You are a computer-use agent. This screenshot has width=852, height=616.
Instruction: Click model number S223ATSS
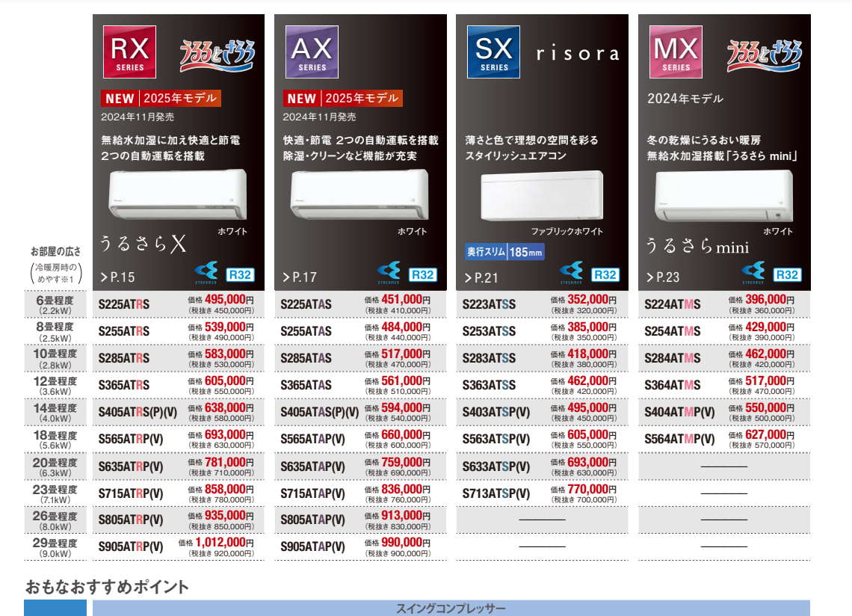click(489, 304)
